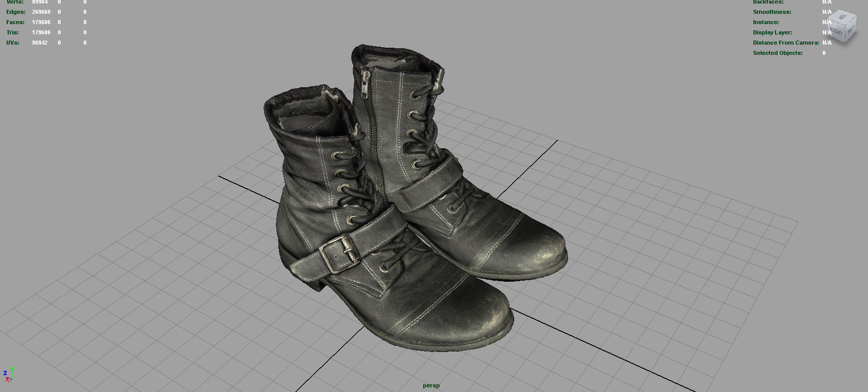The image size is (868, 392).
Task: Click the 'Faces:' heads-up display label
Action: coord(15,22)
